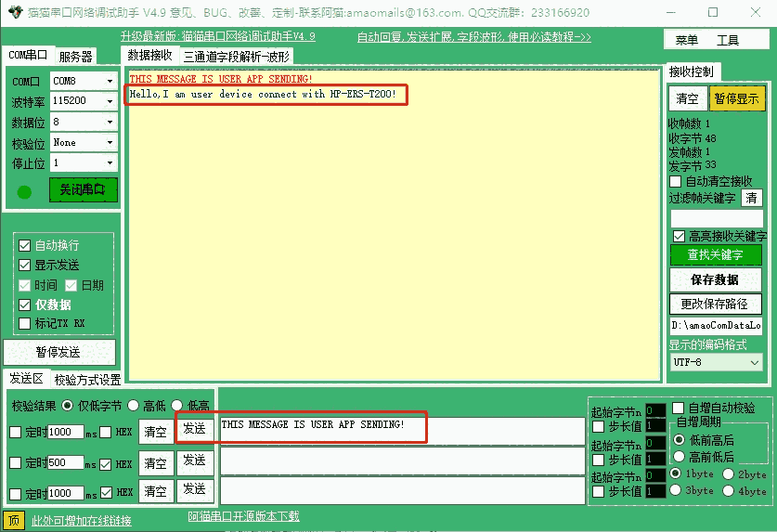Click the yellow 顶 pin-on-top icon
This screenshot has height=532, width=777.
click(13, 520)
